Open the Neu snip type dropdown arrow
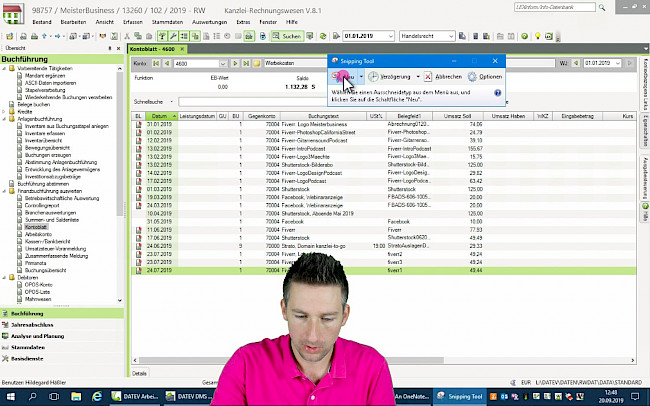 tap(361, 77)
